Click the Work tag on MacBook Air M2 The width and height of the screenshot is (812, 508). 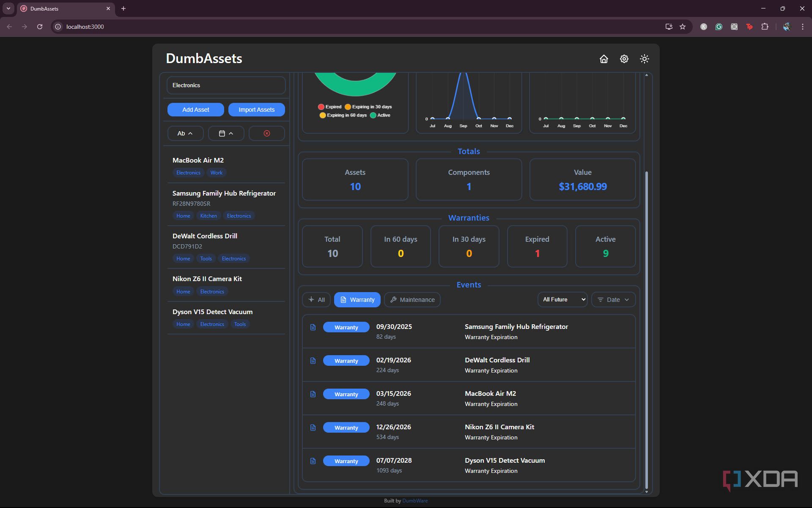216,173
